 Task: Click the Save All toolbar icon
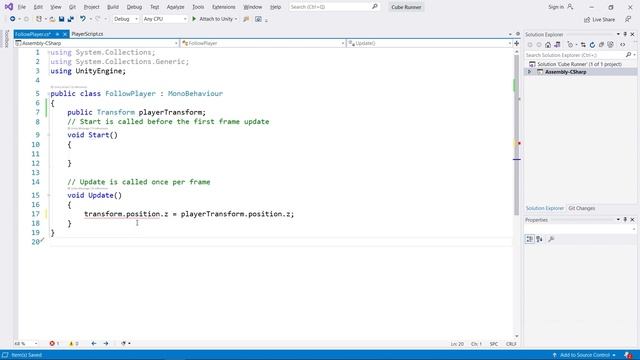tap(71, 19)
